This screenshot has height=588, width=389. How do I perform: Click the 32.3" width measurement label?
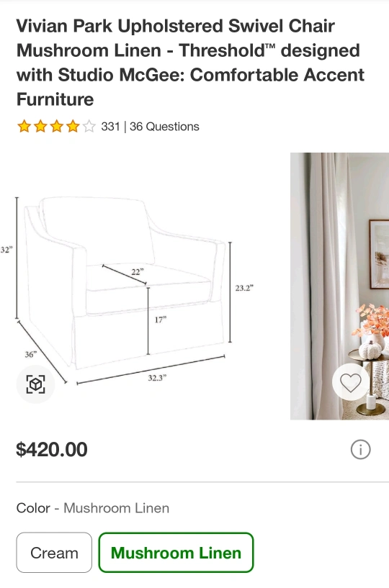[x=157, y=378]
